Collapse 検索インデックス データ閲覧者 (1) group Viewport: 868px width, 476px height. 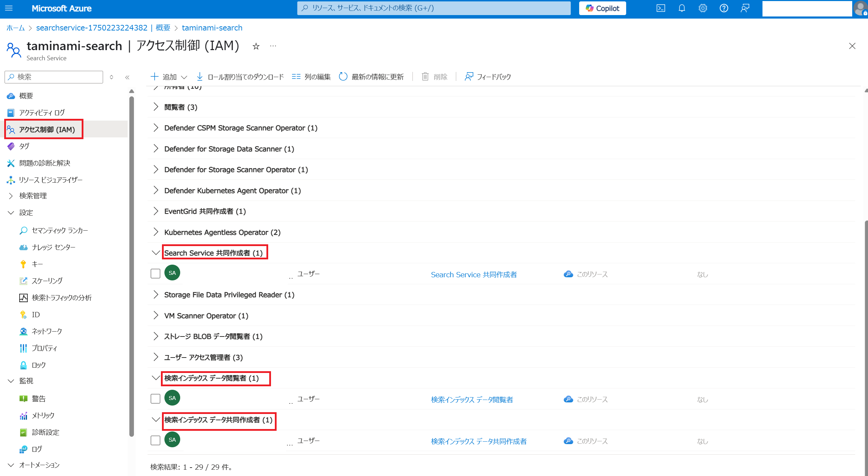pos(156,378)
